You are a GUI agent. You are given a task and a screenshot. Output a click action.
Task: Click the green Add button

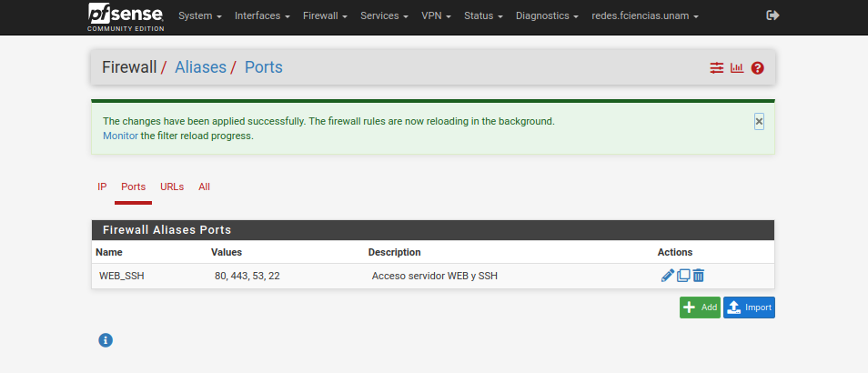point(700,307)
